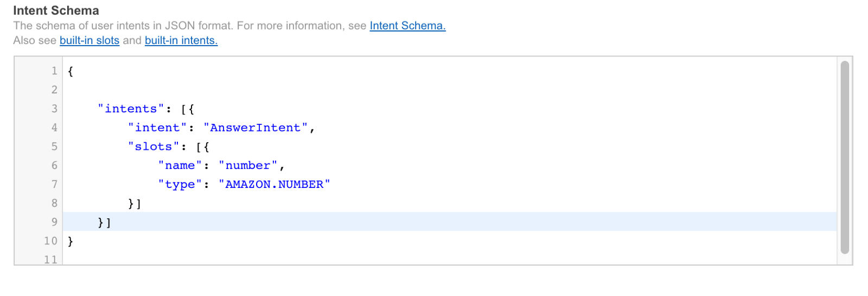This screenshot has height=296, width=868.
Task: Place cursor in "intents" key
Action: [131, 109]
